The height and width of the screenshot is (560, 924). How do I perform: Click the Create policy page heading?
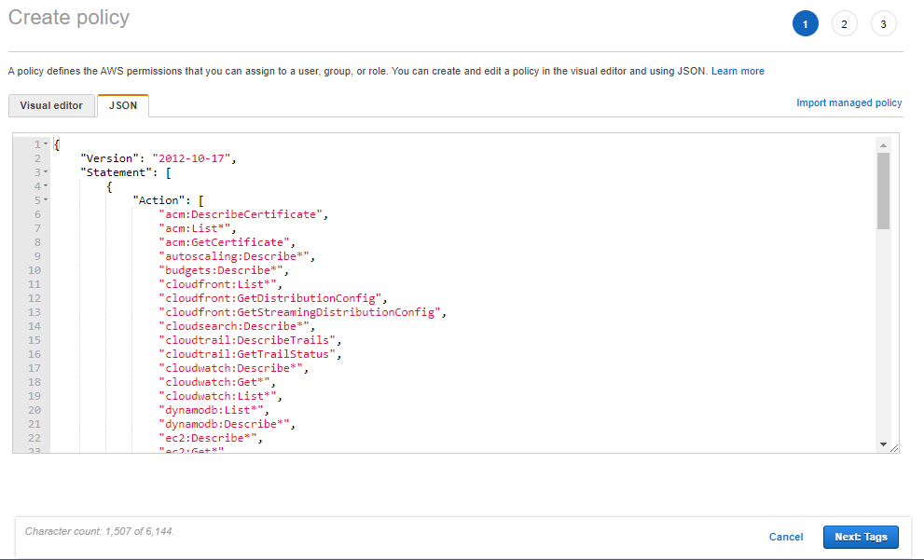coord(69,17)
